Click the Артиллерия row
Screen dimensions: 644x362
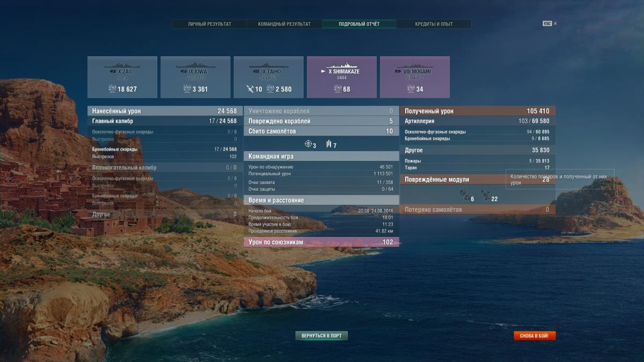pos(478,121)
